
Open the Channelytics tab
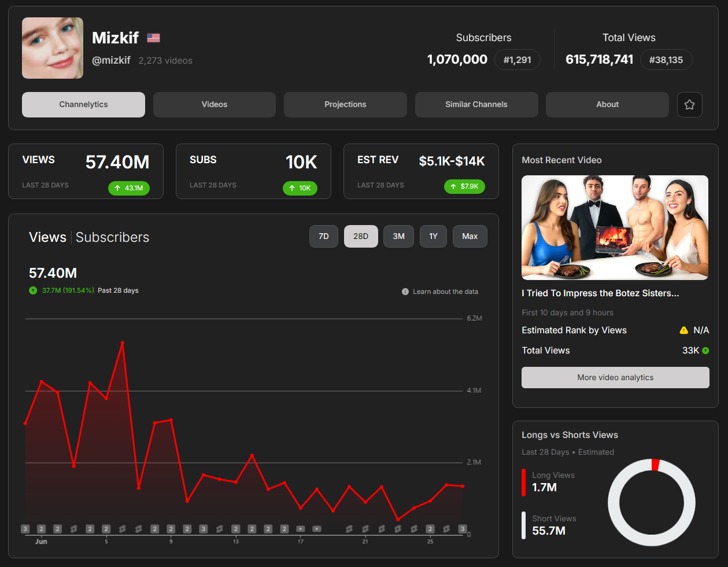[83, 105]
